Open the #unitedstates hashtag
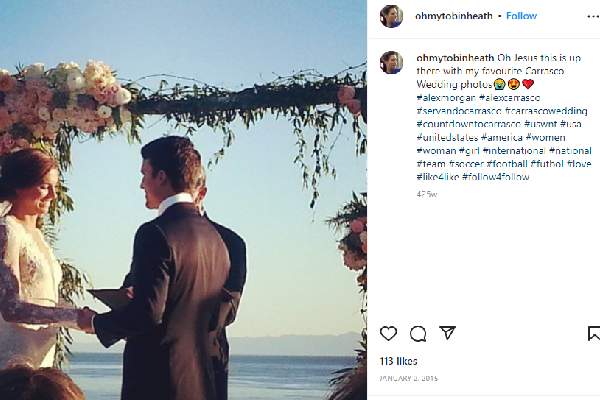This screenshot has height=400, width=600. 446,137
